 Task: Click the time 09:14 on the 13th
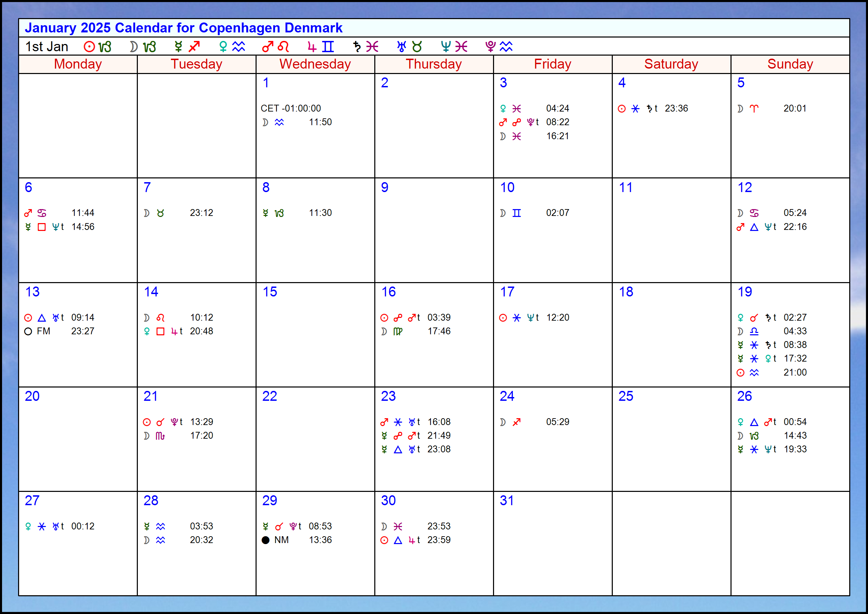83,318
